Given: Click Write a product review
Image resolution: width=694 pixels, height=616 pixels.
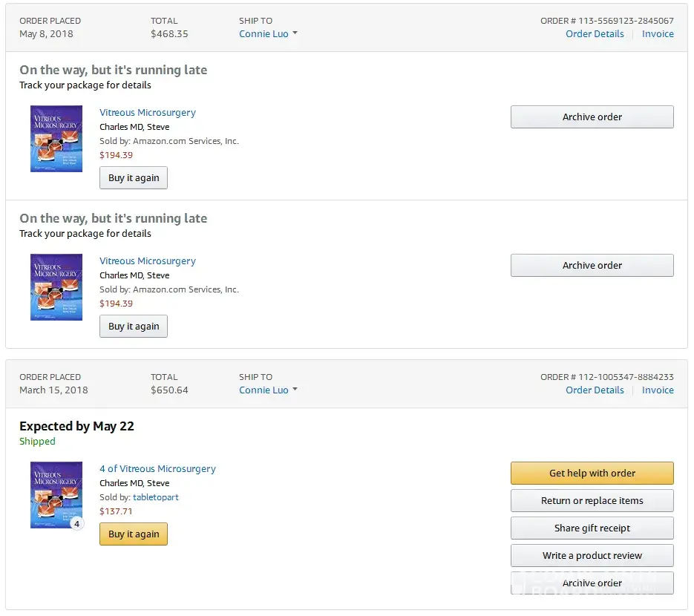Looking at the screenshot, I should 592,556.
